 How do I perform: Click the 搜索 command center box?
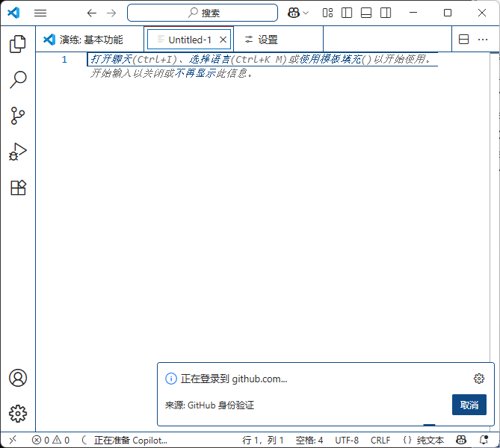tap(203, 13)
